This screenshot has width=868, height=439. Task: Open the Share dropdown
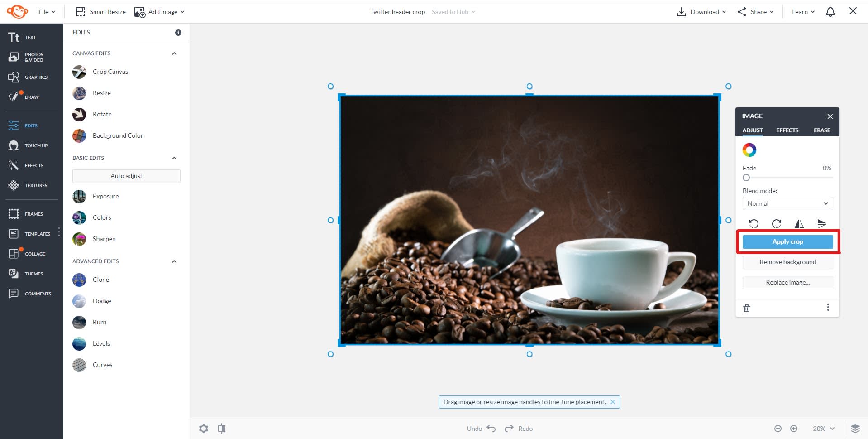[x=755, y=12]
